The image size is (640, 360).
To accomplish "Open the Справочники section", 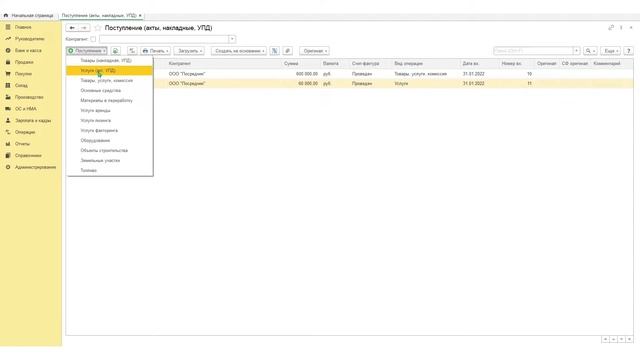I will point(28,156).
